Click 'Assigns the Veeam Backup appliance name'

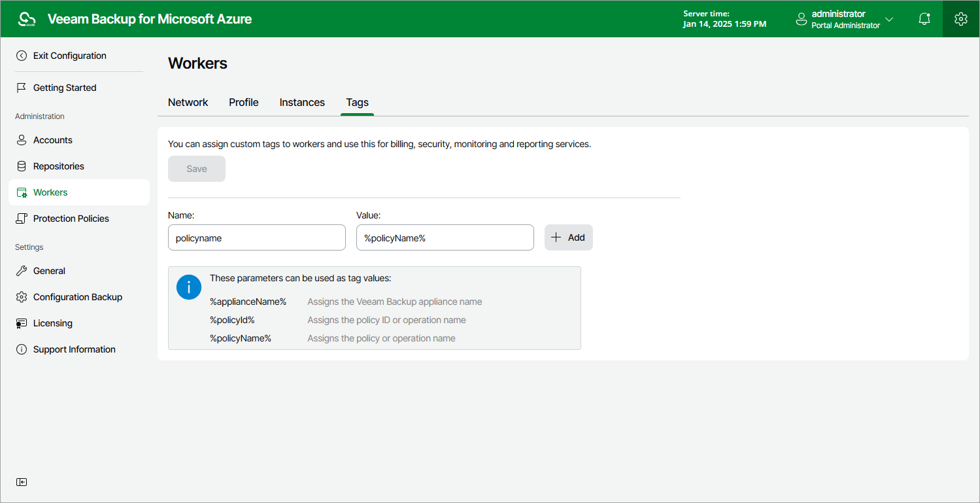point(395,302)
